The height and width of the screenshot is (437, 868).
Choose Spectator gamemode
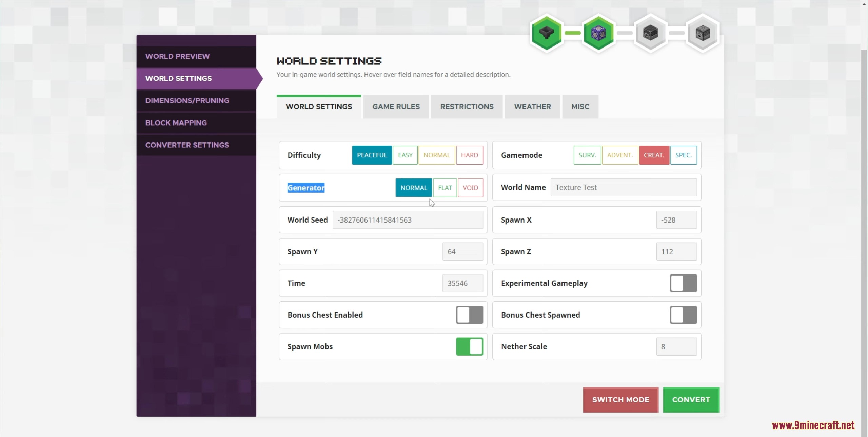click(x=683, y=155)
